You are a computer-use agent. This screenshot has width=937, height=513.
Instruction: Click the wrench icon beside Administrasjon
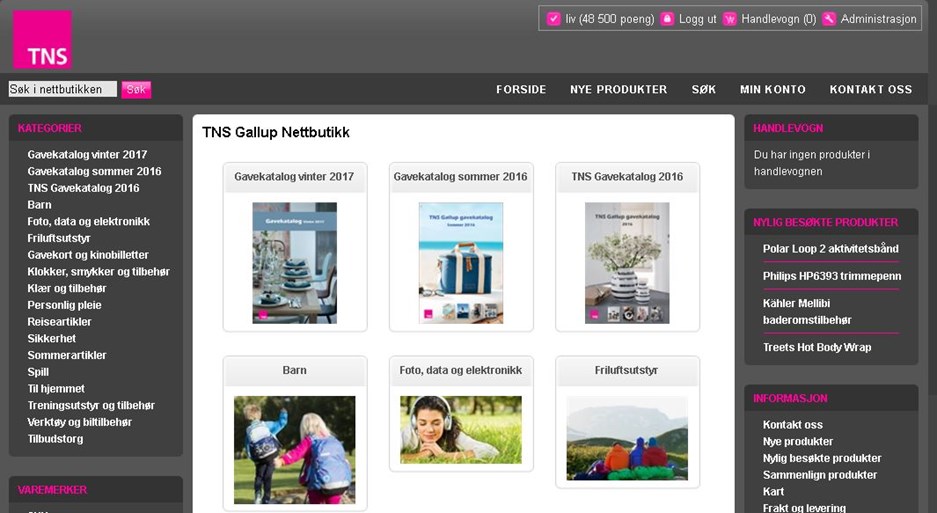click(x=829, y=19)
